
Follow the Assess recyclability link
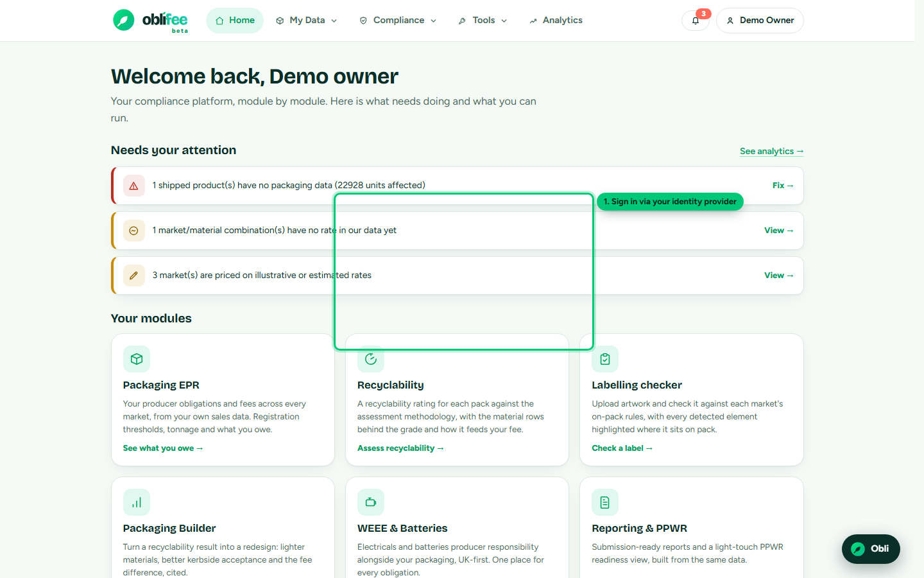400,448
